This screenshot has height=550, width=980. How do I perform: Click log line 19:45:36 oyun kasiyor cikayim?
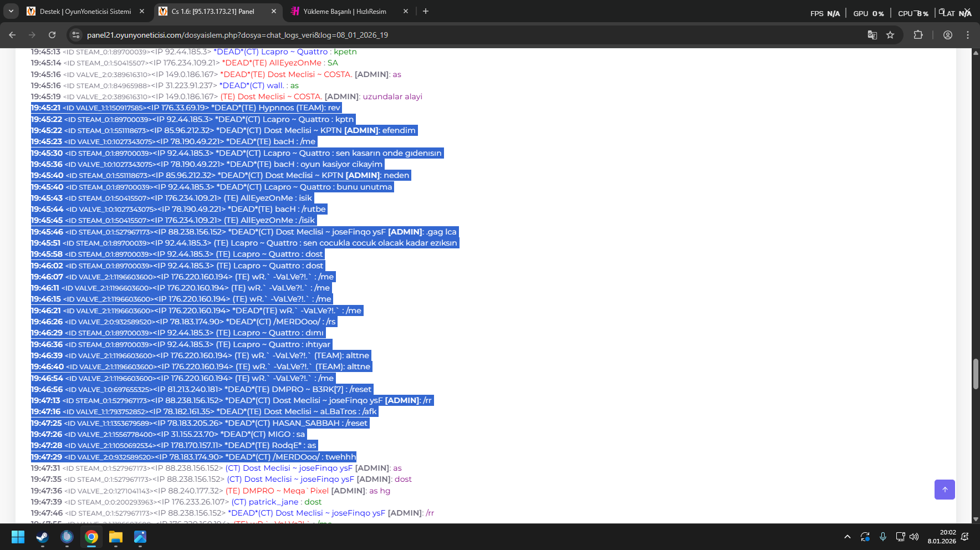(x=207, y=164)
